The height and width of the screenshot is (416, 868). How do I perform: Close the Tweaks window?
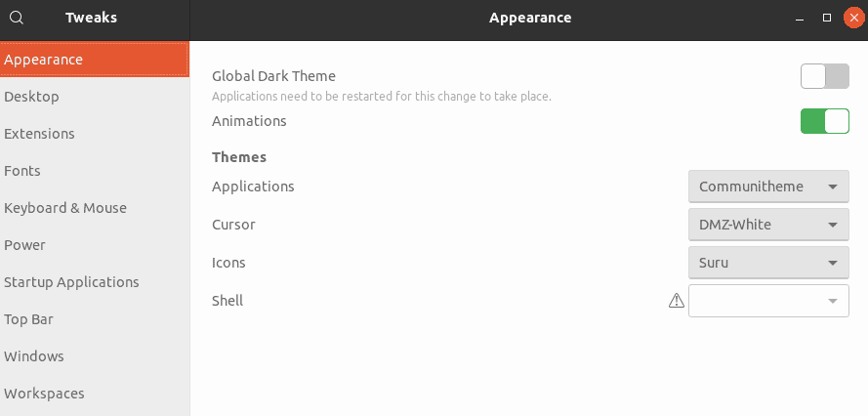point(854,18)
